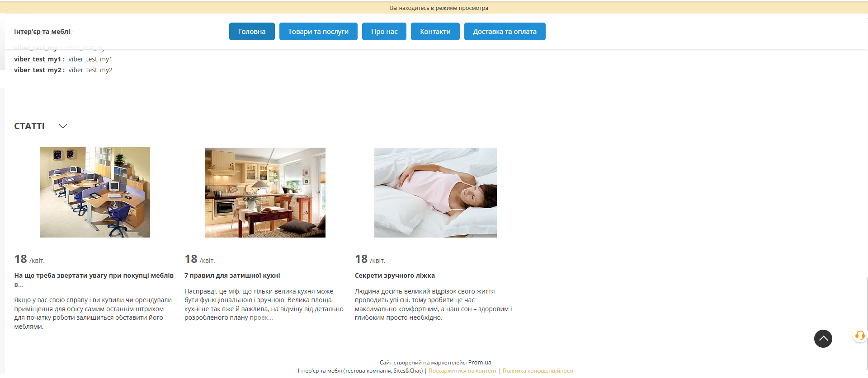868x378 pixels.
Task: Collapse the СТАТТІ section chevron
Action: click(x=63, y=126)
